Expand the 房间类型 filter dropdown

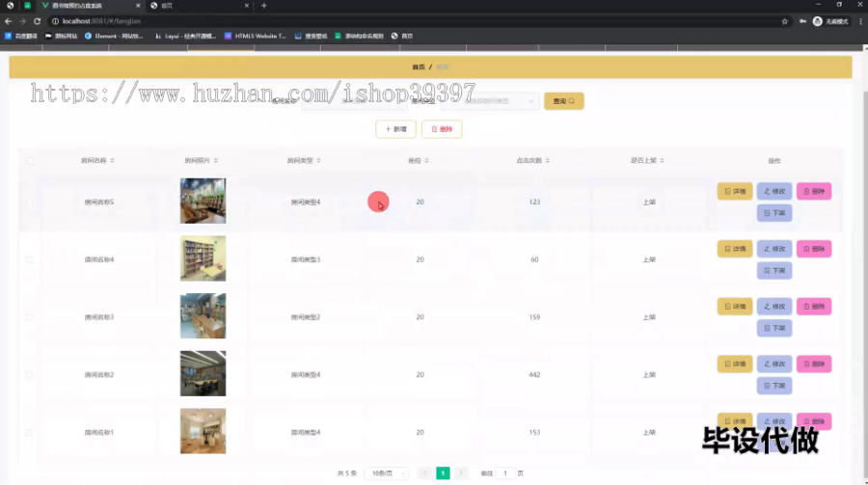point(491,101)
